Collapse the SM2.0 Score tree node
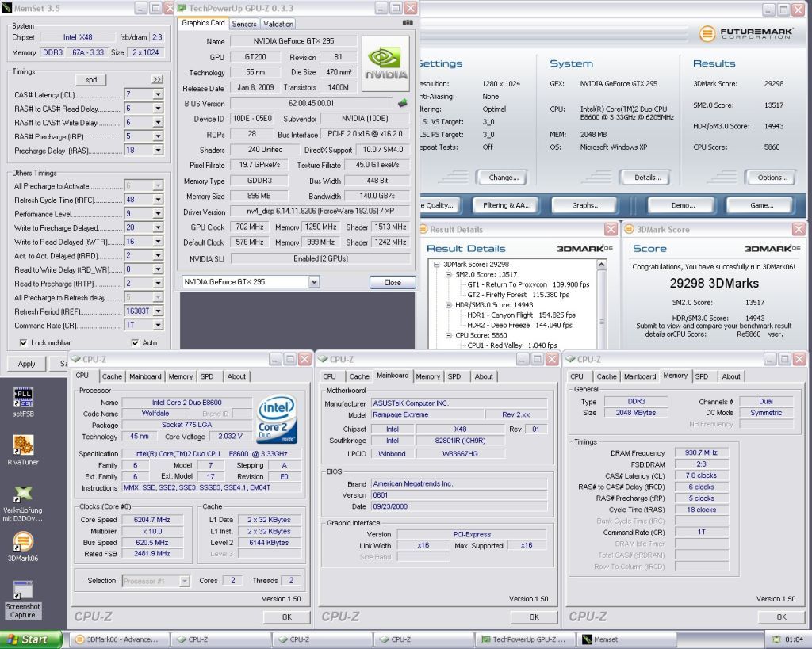The height and width of the screenshot is (649, 812). (447, 274)
